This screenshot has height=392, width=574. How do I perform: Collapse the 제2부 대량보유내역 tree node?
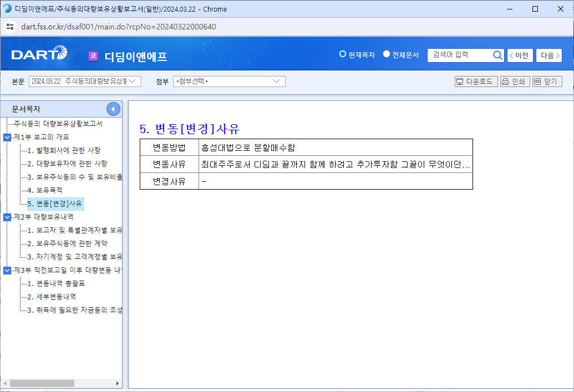[x=7, y=217]
